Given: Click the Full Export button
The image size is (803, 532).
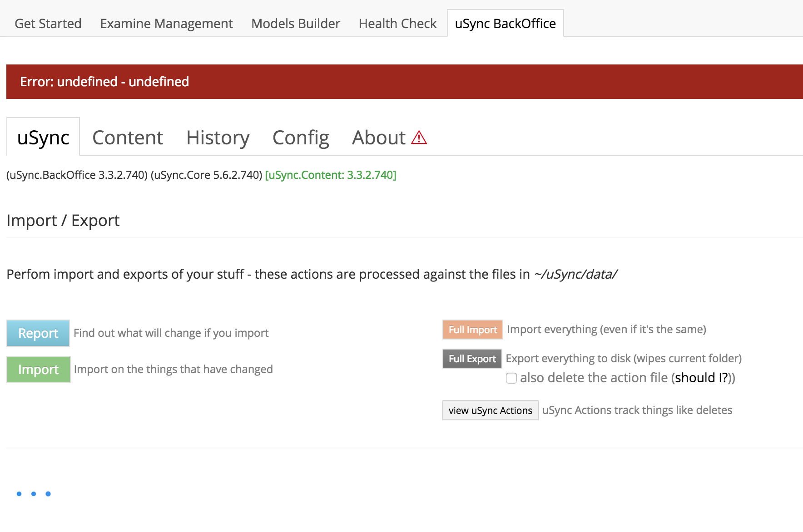Looking at the screenshot, I should click(x=472, y=359).
